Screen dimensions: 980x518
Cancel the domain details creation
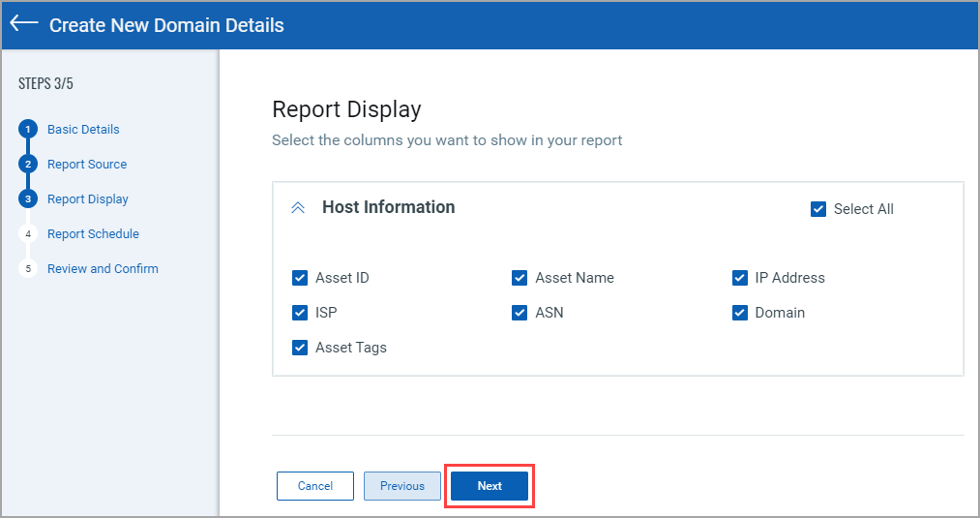[314, 486]
